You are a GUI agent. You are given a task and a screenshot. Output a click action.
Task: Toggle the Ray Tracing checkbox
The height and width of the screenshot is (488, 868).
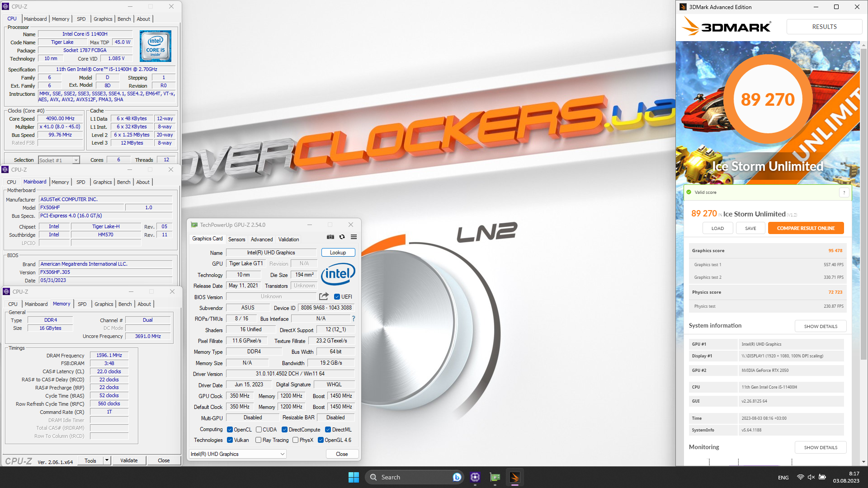point(259,440)
